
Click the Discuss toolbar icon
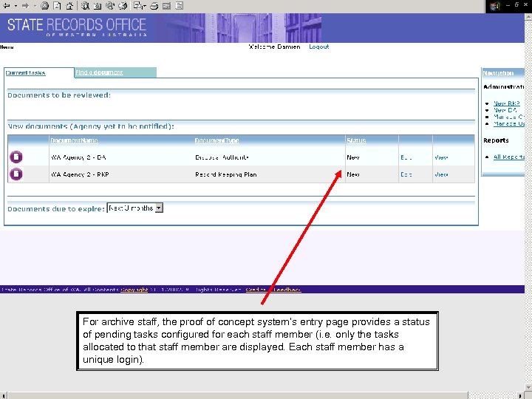coord(180,6)
